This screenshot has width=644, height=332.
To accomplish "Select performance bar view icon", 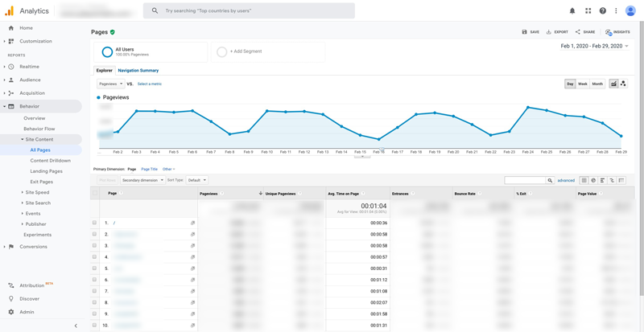I will [602, 180].
